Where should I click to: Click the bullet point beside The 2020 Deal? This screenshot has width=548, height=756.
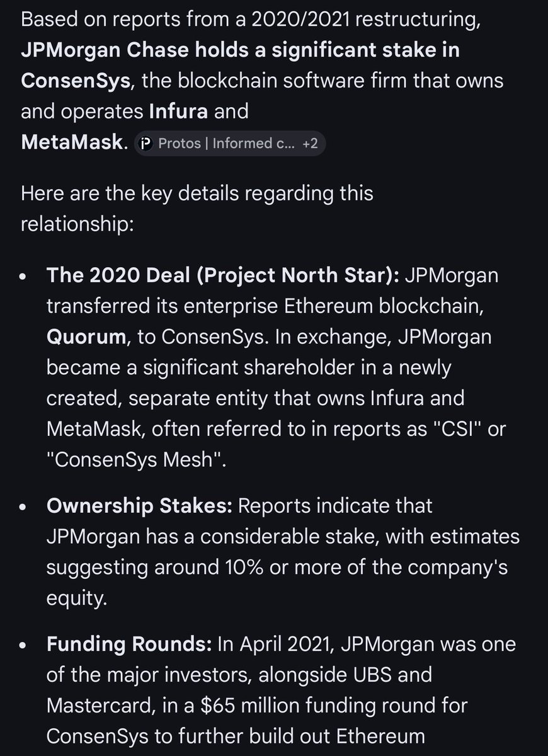pos(24,276)
